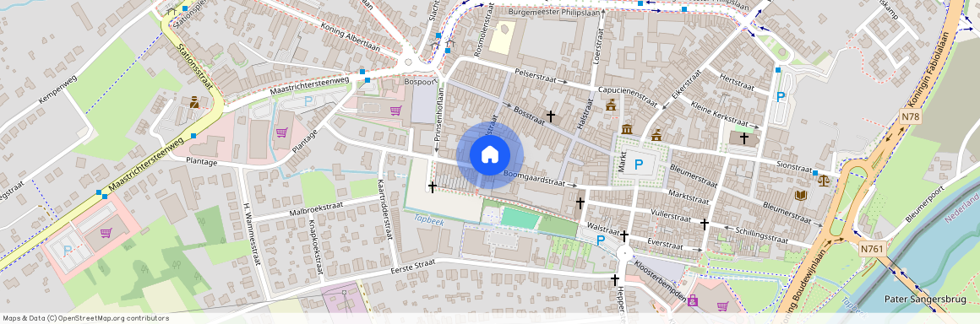Screen dimensions: 980x324
Task: Click the parking P icon on Walstraat
Action: (601, 240)
